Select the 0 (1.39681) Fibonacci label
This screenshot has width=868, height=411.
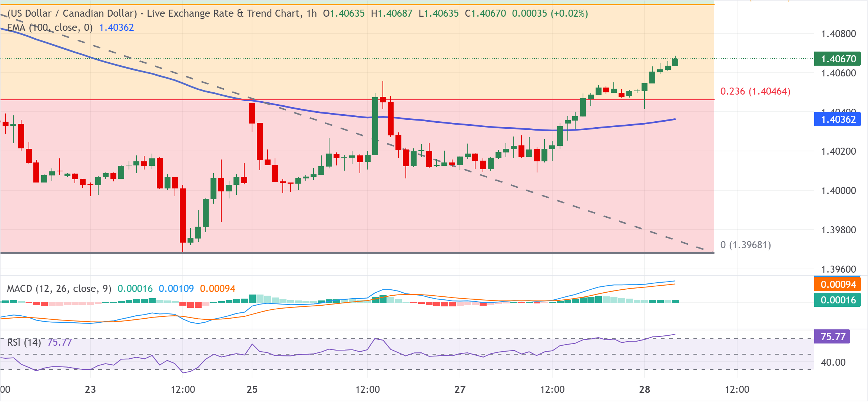[746, 245]
